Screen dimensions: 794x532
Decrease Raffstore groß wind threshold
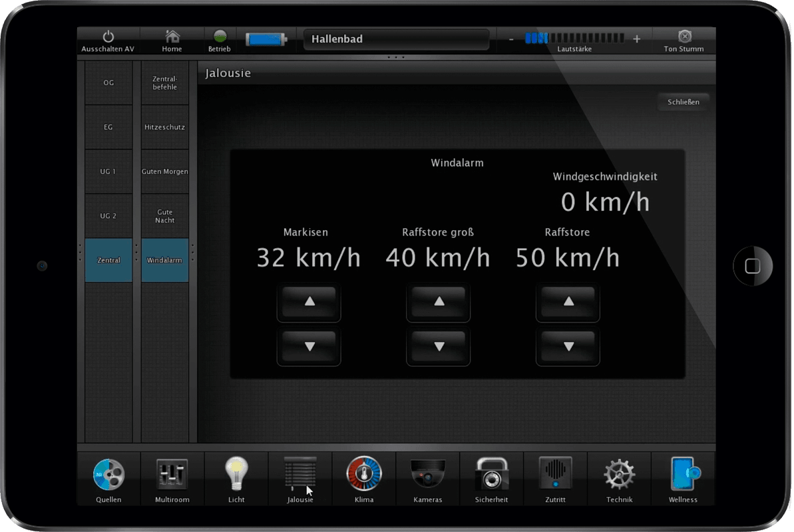click(439, 346)
